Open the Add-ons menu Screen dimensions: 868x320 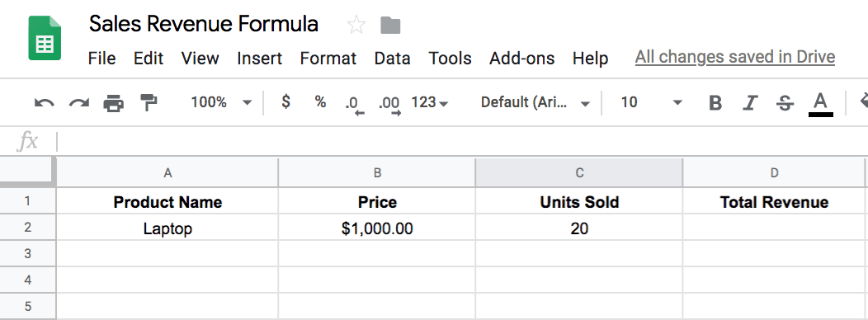pos(522,58)
